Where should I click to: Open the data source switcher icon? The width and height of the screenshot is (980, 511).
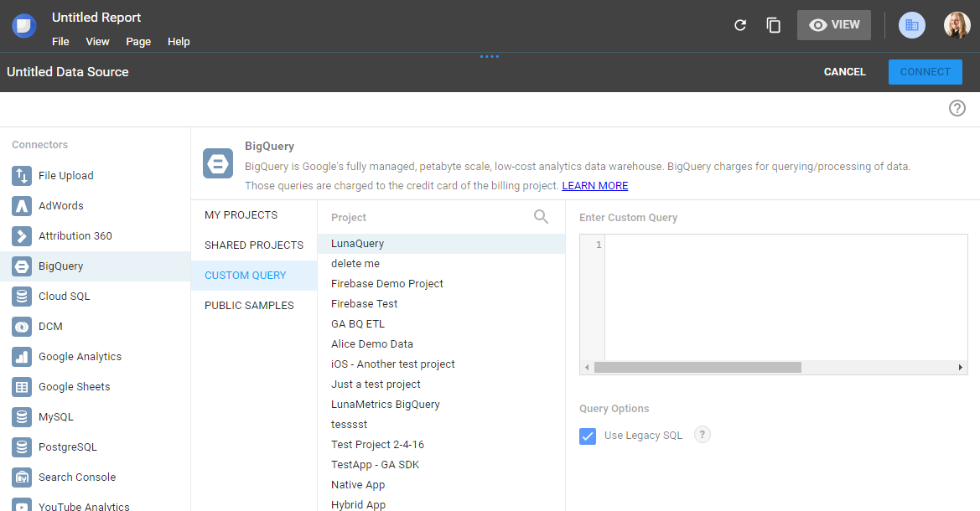(x=912, y=25)
